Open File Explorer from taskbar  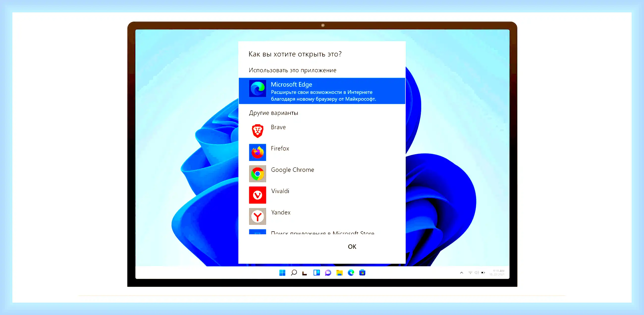339,273
